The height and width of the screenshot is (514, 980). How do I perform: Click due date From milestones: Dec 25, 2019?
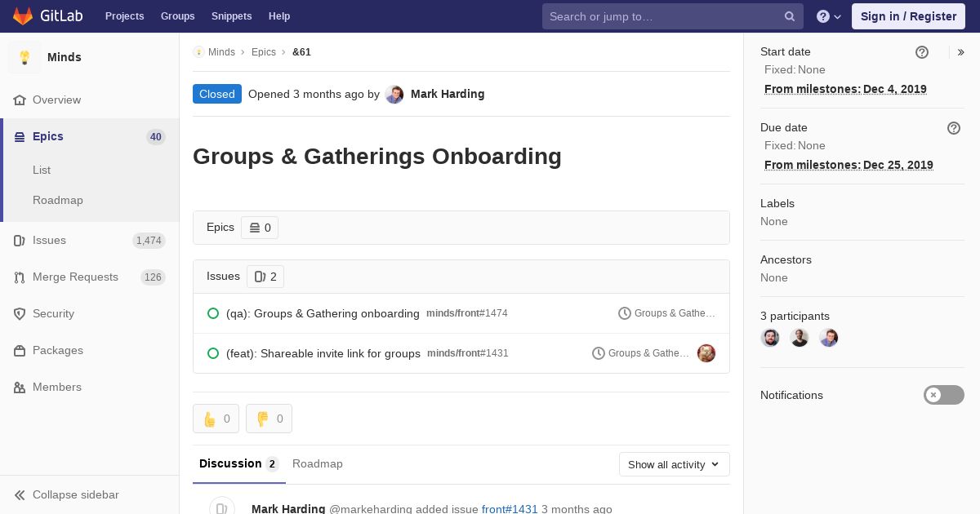pyautogui.click(x=849, y=165)
